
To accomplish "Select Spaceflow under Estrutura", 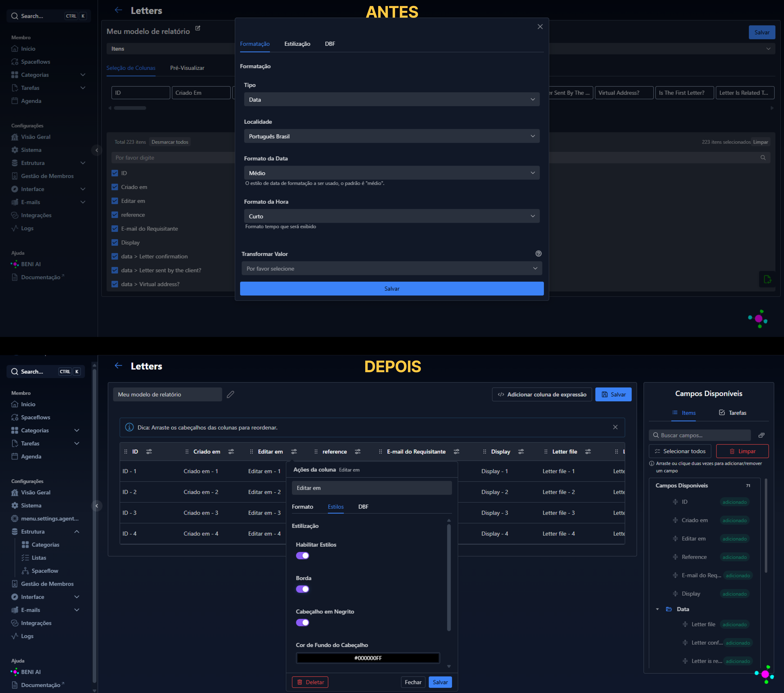I will (x=45, y=571).
